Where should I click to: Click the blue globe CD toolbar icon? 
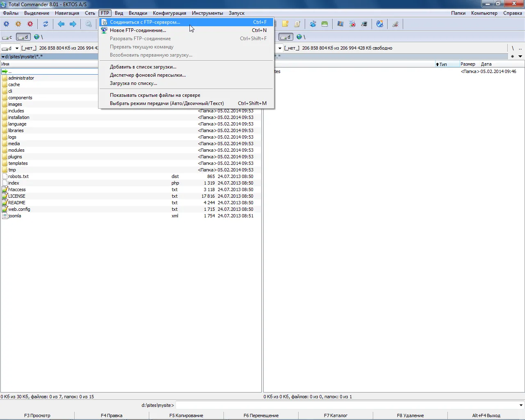coord(380,24)
